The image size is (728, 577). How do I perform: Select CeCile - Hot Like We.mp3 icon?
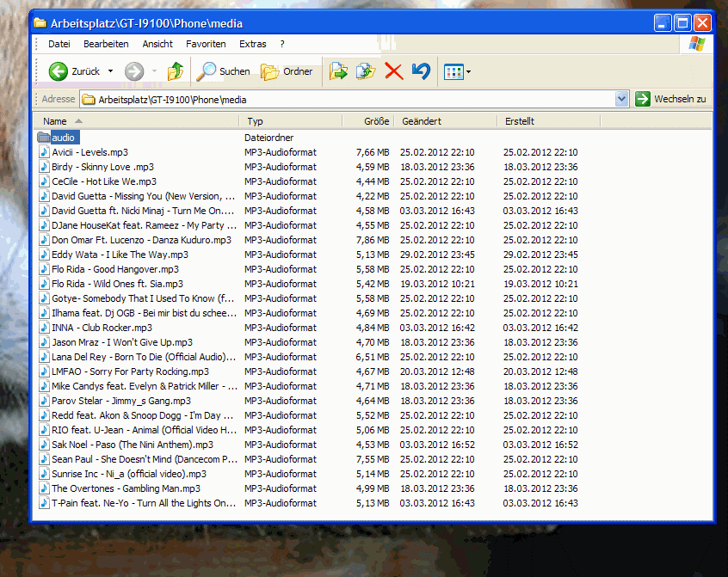click(44, 181)
